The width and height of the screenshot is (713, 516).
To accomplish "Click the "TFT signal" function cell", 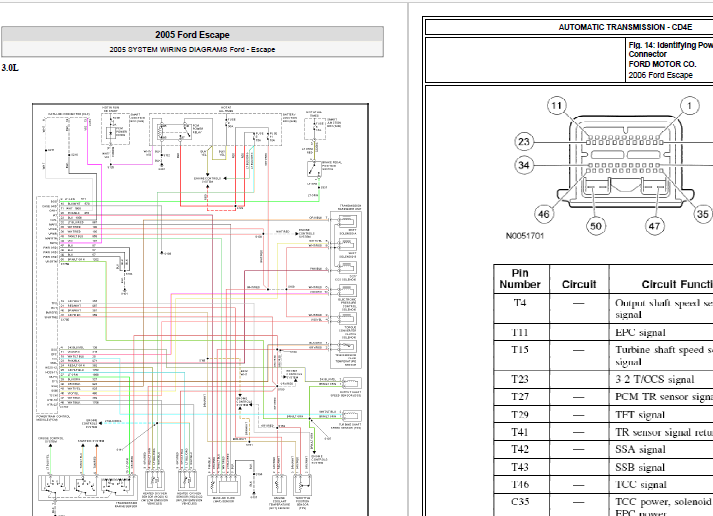I will point(661,415).
